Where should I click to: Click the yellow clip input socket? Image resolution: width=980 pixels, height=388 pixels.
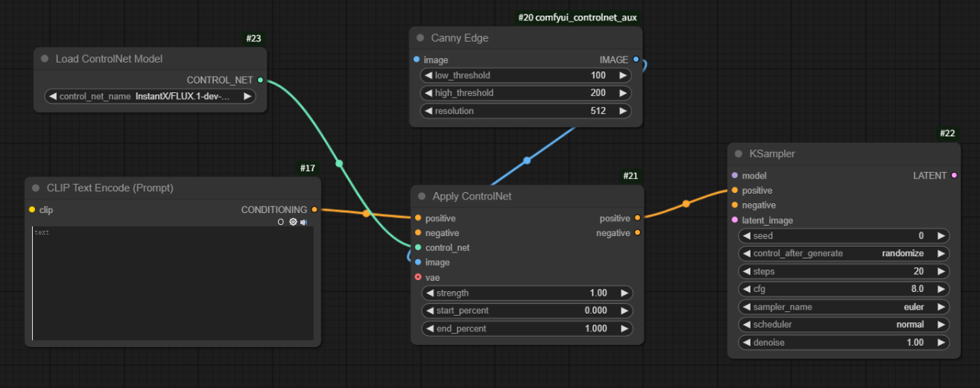[31, 210]
